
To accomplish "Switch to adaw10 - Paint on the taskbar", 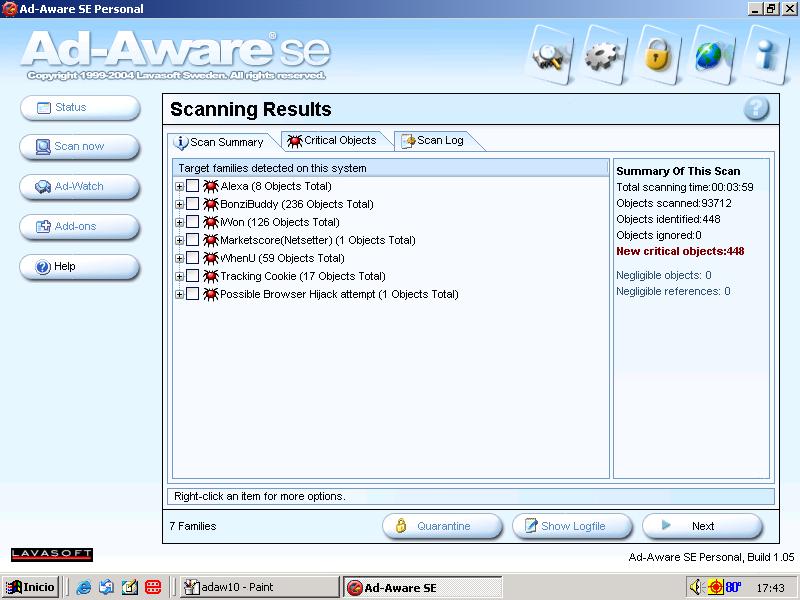I will (259, 587).
